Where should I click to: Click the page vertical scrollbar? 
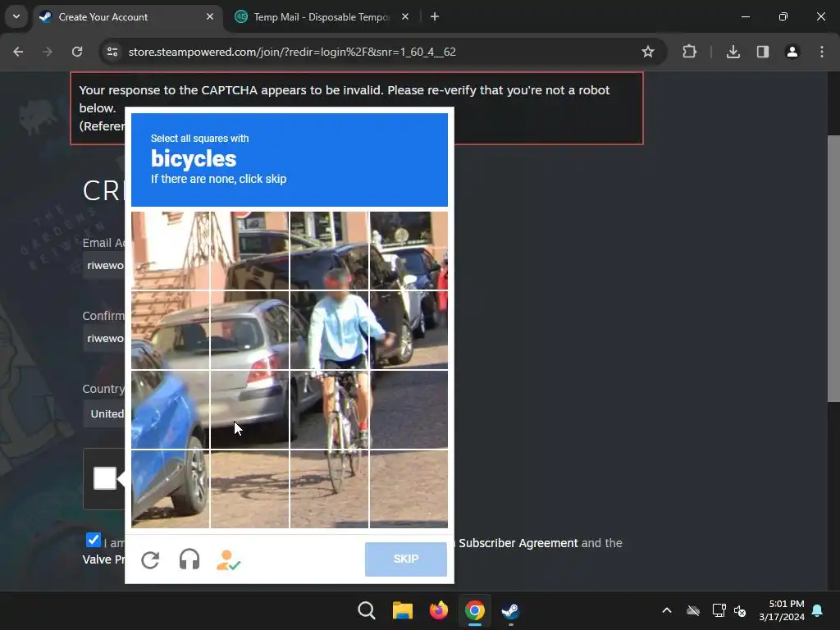coord(833,268)
